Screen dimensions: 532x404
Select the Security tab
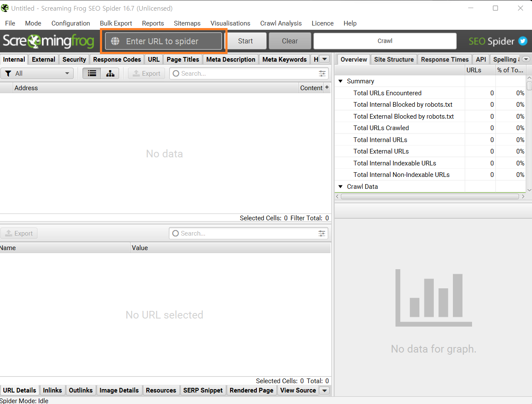point(74,60)
